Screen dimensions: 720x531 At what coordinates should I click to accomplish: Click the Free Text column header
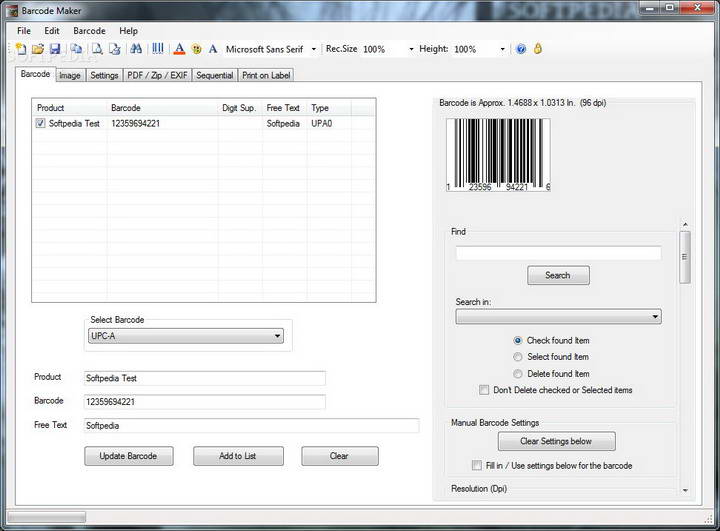click(284, 108)
